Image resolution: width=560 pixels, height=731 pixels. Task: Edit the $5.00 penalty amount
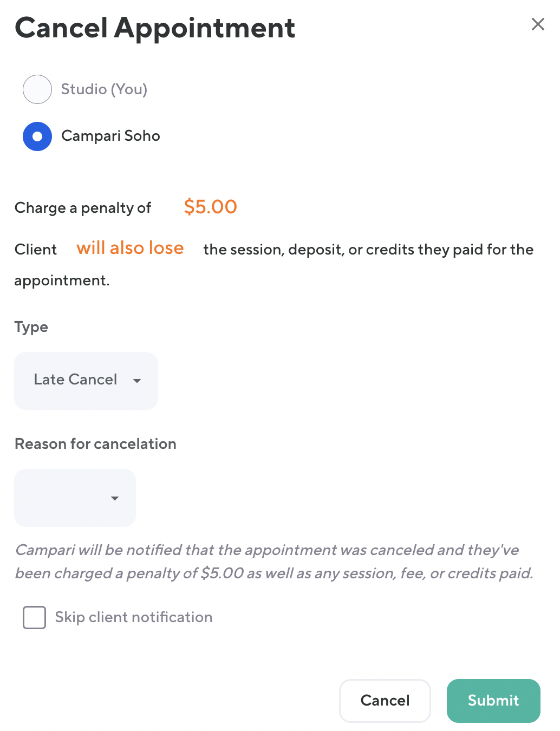pos(210,207)
